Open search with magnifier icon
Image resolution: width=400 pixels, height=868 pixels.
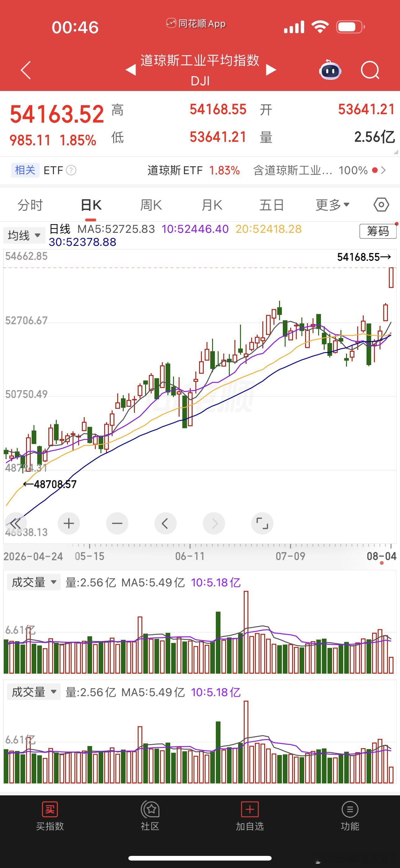click(370, 70)
